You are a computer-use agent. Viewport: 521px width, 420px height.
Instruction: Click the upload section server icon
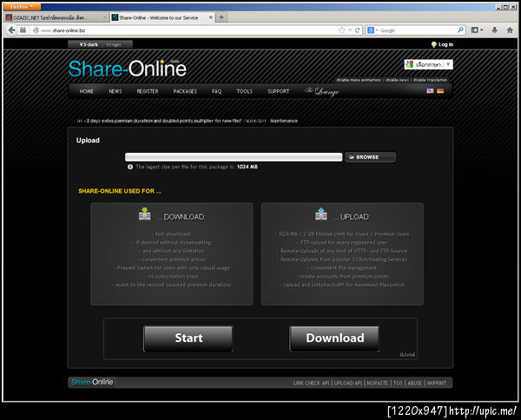pyautogui.click(x=321, y=214)
